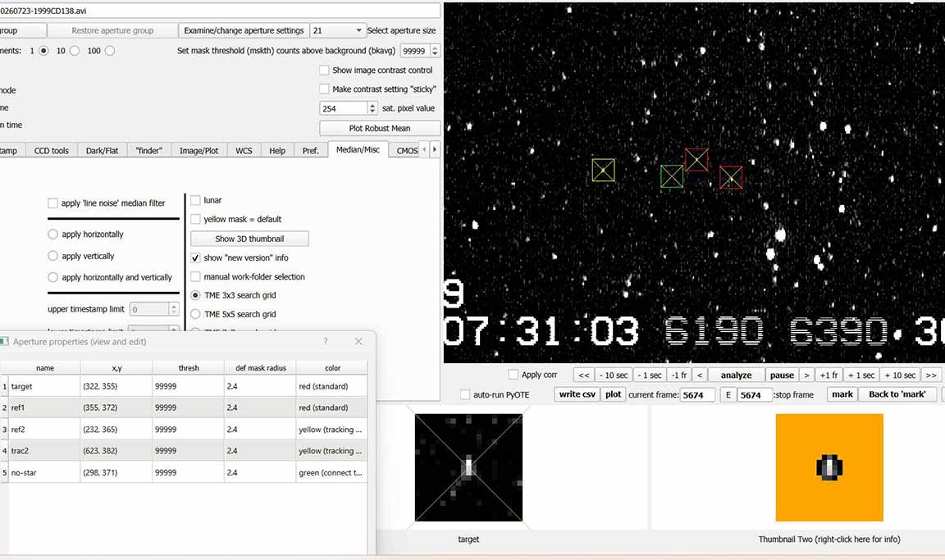Switch to the Dark/Flat tab

(x=102, y=151)
